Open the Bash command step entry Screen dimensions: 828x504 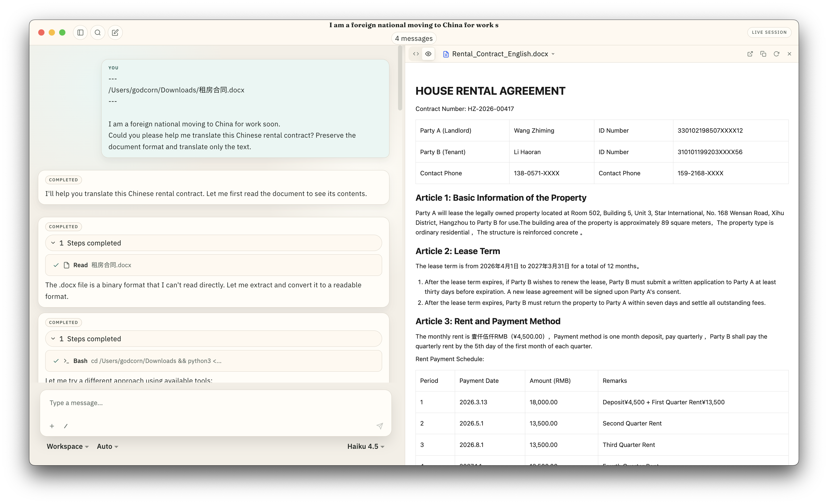pyautogui.click(x=213, y=361)
